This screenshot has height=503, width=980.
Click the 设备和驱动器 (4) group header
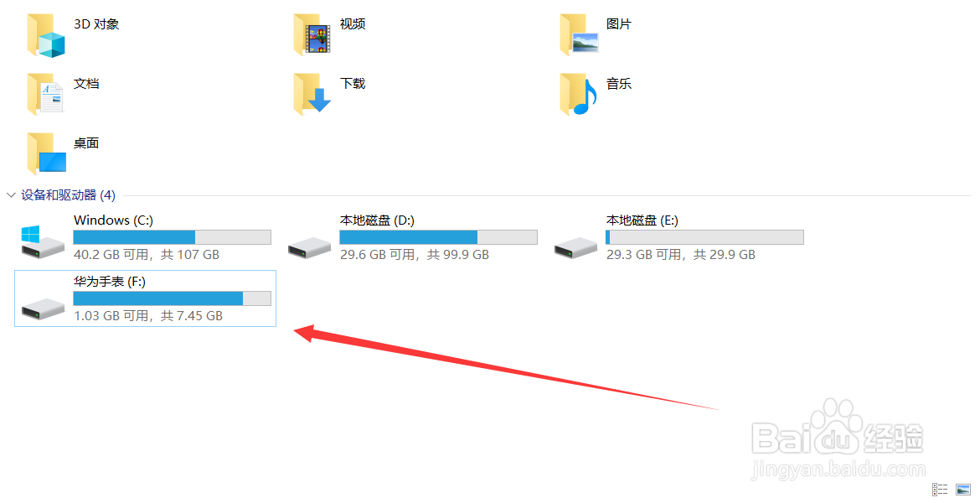pos(68,195)
